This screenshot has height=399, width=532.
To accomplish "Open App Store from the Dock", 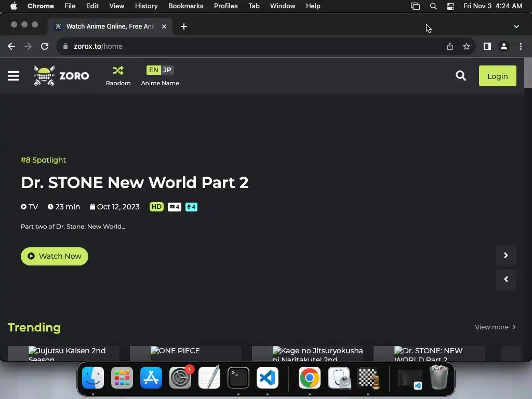I will coord(151,378).
